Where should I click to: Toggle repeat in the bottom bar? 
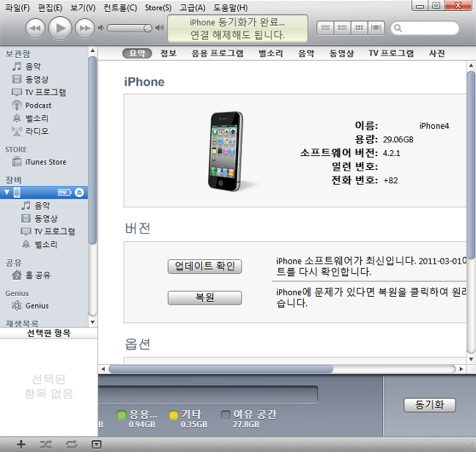point(71,445)
